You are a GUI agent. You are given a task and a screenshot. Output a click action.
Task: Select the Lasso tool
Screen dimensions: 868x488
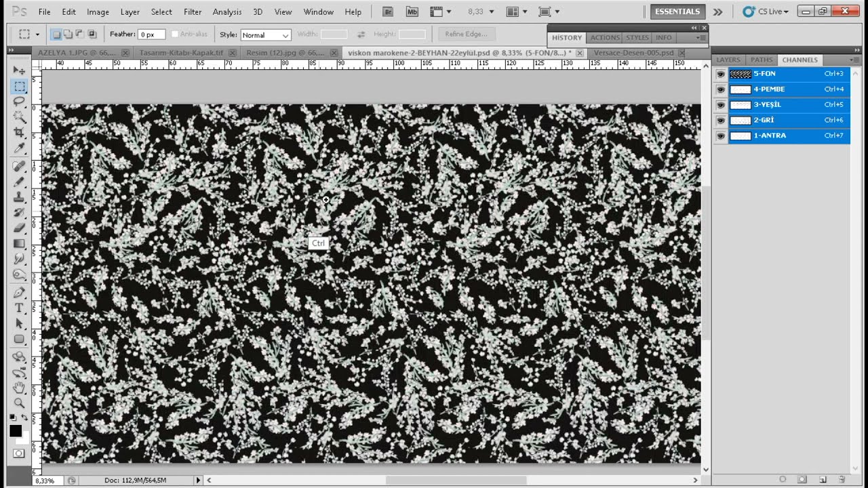tap(19, 102)
